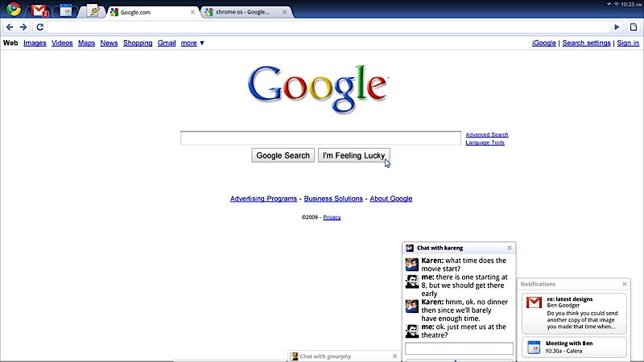This screenshot has height=362, width=644.
Task: Open the page menu icon
Action: tap(633, 27)
